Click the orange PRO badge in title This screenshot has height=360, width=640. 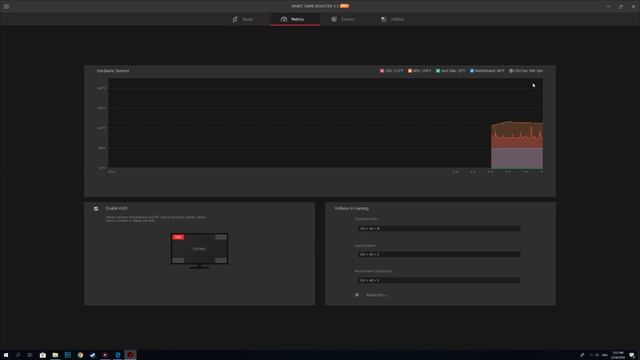[x=344, y=6]
